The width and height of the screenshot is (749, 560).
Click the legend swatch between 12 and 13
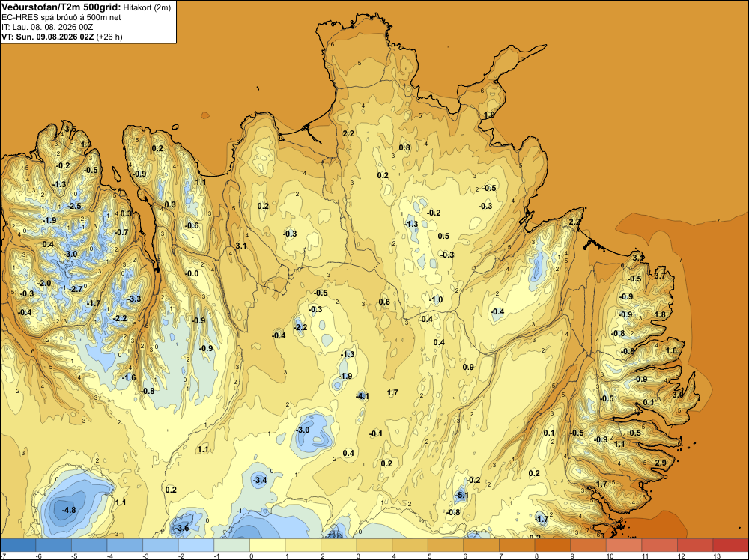[x=695, y=545]
